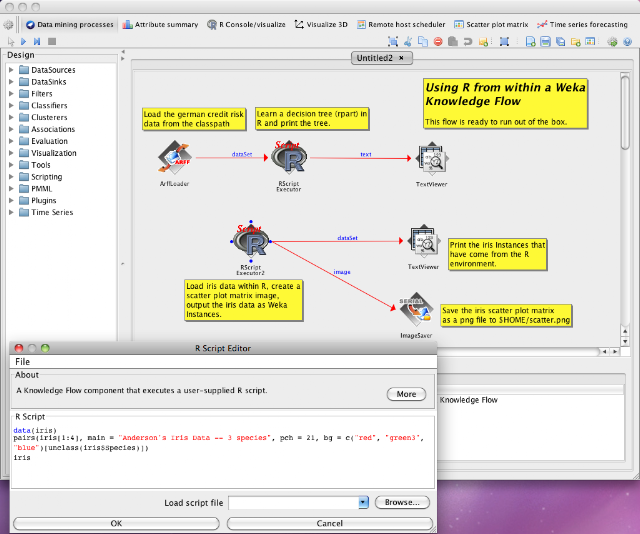640x534 pixels.
Task: Open R Console/visualize perspective
Action: [247, 24]
